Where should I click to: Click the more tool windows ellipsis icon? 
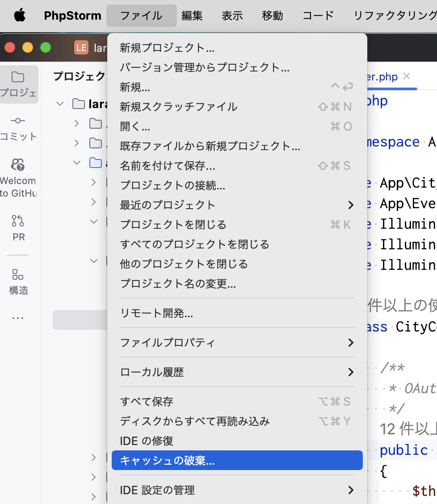(x=18, y=317)
